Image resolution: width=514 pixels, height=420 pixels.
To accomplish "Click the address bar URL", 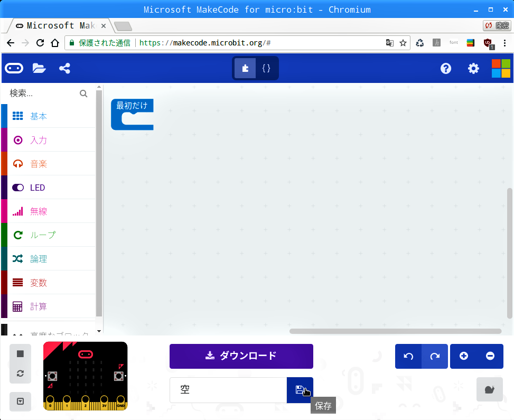I will pos(205,43).
